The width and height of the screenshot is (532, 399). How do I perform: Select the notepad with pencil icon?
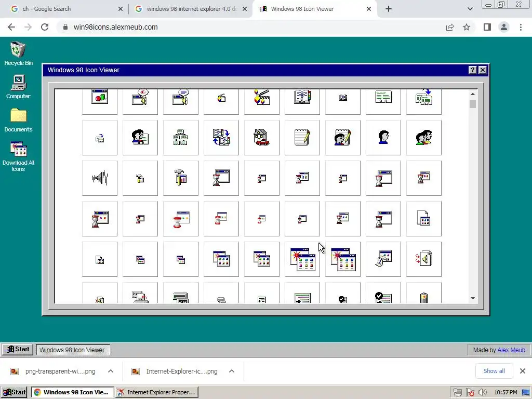click(x=302, y=137)
